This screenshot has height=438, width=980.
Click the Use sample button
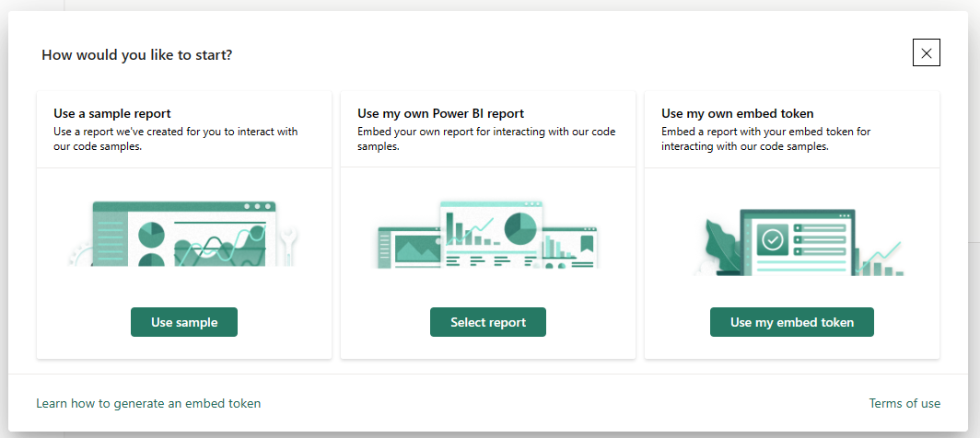[184, 322]
